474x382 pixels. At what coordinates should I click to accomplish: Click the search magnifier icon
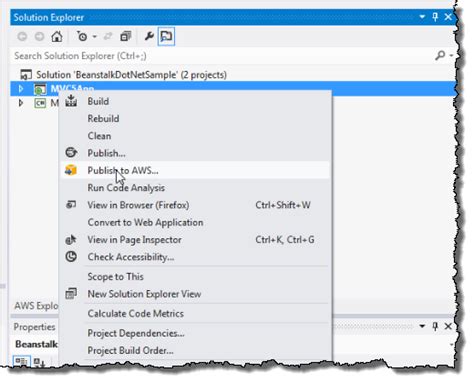click(x=440, y=55)
